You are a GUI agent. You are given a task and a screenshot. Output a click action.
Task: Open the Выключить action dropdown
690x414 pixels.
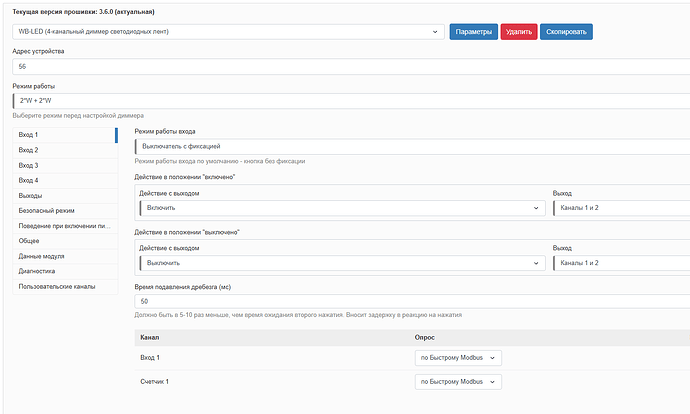pyautogui.click(x=340, y=263)
